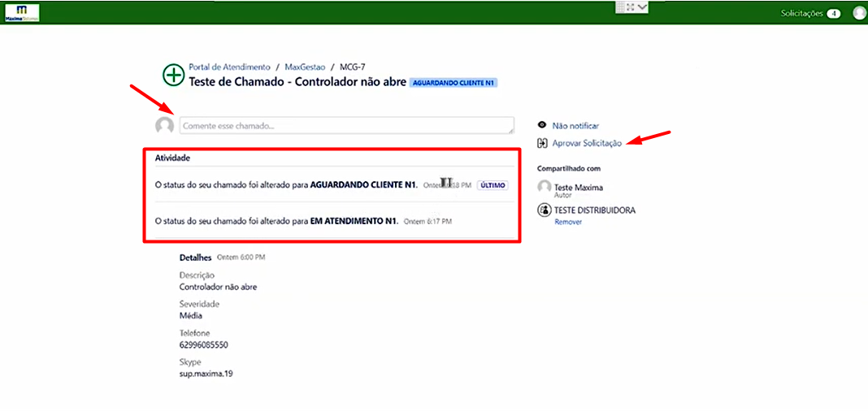The image size is (868, 411).
Task: Toggle the Não notificar eye icon
Action: pos(542,126)
